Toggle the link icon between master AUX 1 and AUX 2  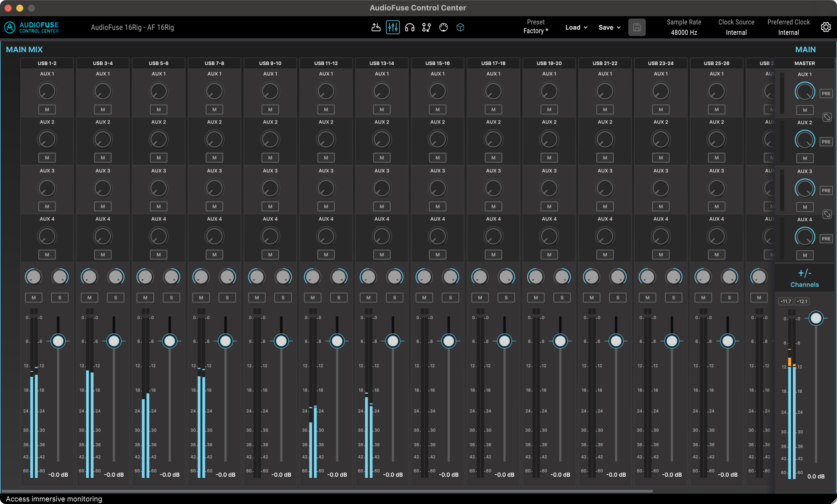tap(827, 117)
